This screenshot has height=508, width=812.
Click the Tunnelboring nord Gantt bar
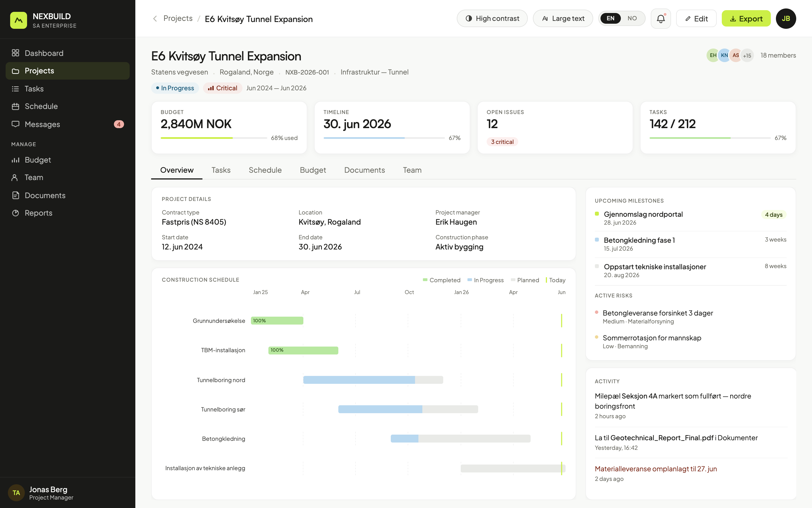373,380
